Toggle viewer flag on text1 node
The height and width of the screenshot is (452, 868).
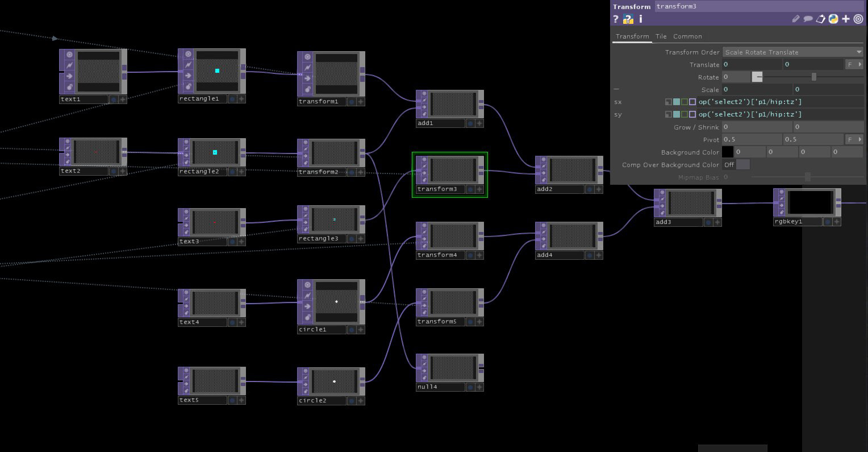(x=69, y=55)
